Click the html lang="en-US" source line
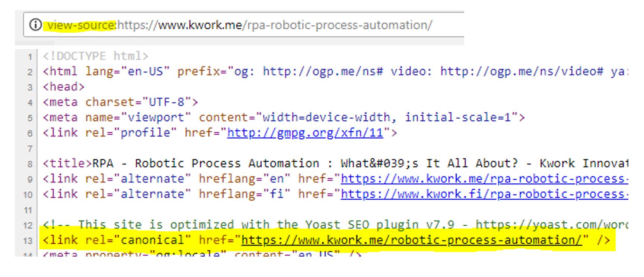This screenshot has height=277, width=644. pyautogui.click(x=335, y=71)
